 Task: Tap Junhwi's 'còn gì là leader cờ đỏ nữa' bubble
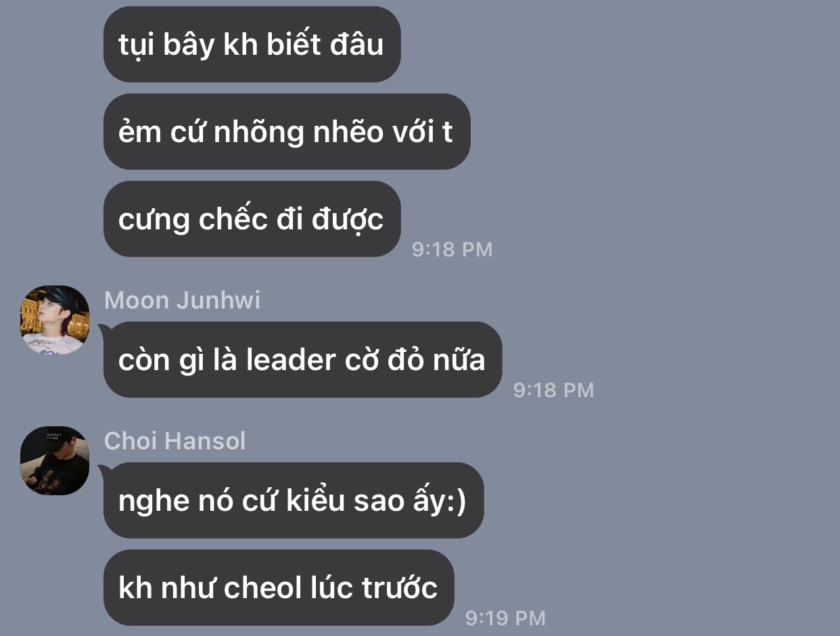(x=303, y=359)
